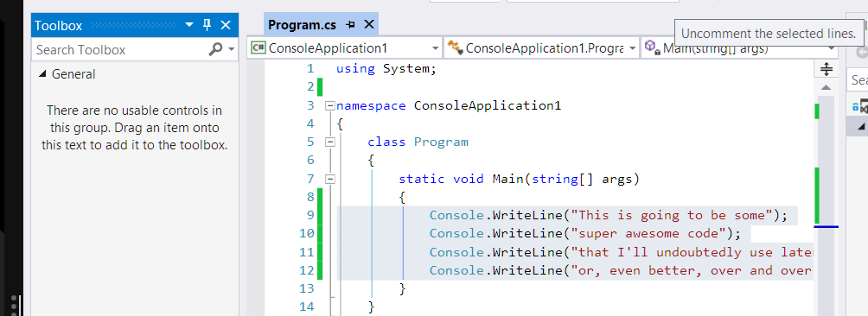Collapse the General toolbox group
This screenshot has width=868, height=316.
42,74
